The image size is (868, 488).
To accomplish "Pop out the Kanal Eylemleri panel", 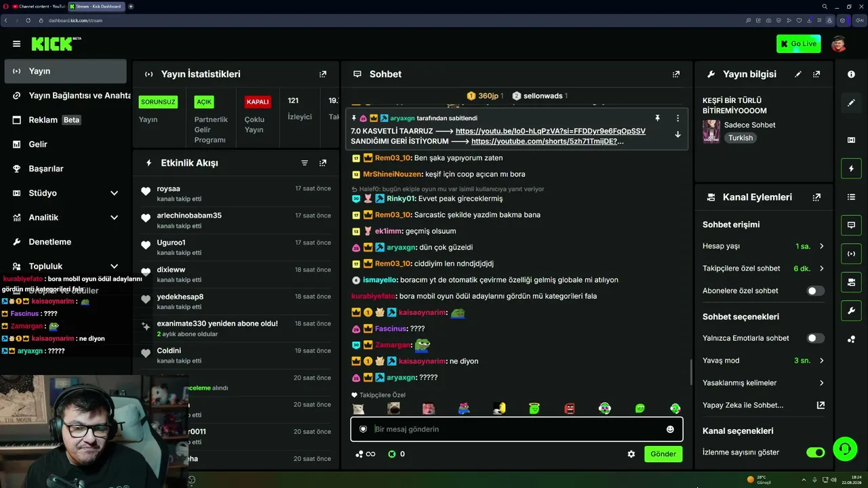I will (x=816, y=197).
